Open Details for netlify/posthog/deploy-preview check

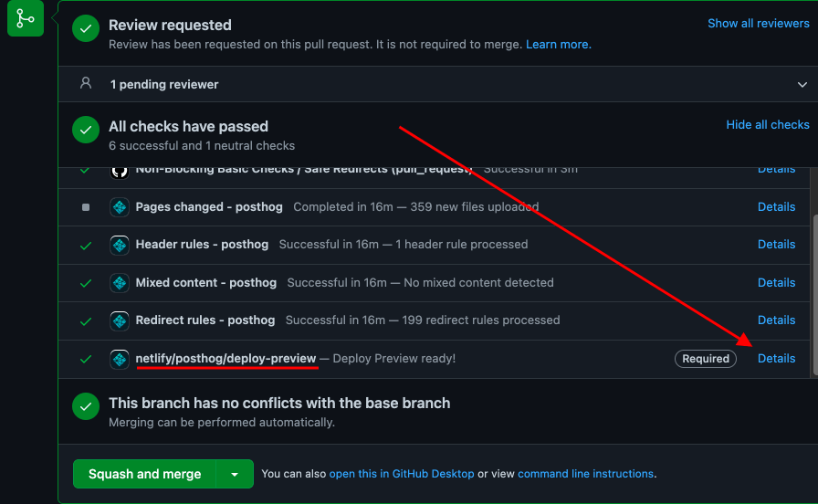pos(776,359)
